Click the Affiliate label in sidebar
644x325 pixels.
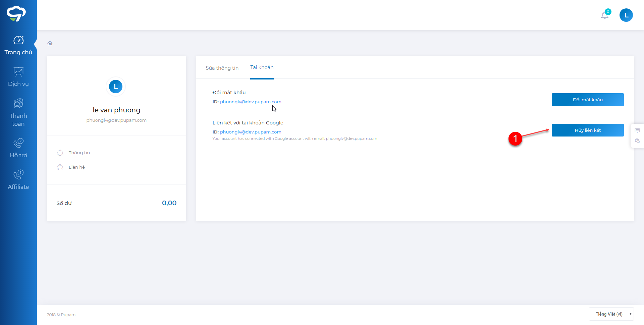point(18,187)
